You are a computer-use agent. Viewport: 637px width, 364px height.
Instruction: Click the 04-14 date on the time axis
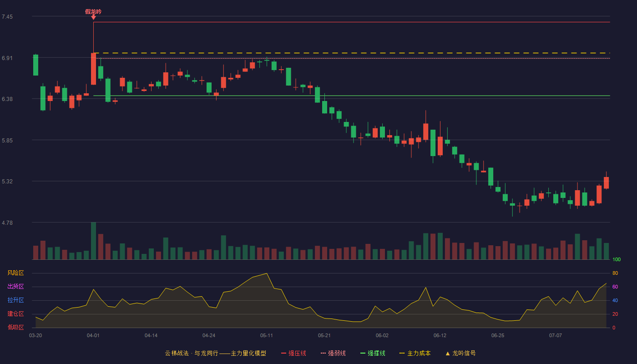pyautogui.click(x=151, y=335)
